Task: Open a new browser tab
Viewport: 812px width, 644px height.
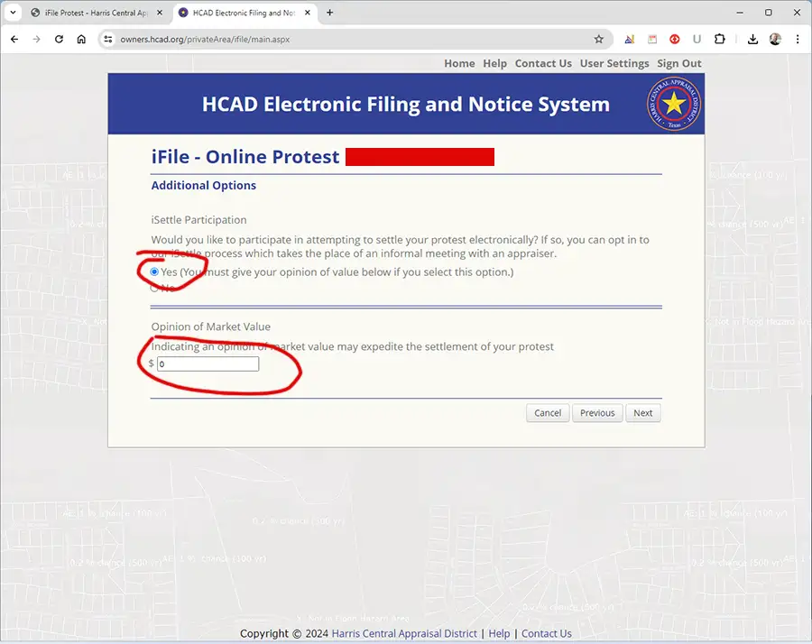Action: (x=330, y=13)
